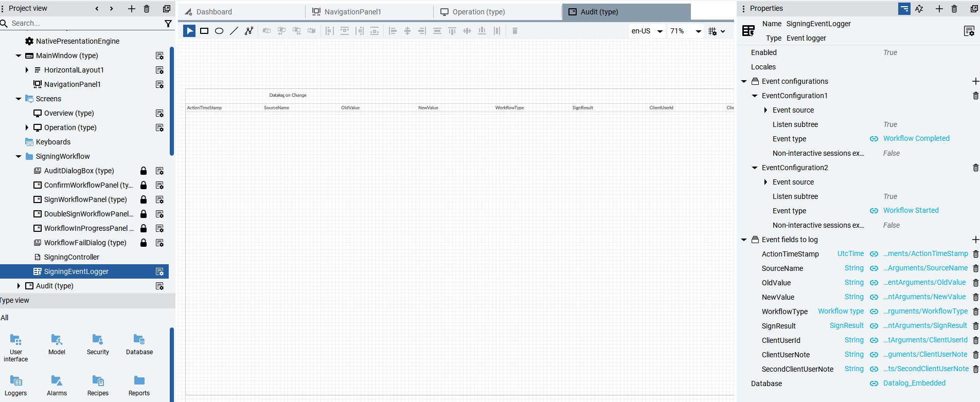The width and height of the screenshot is (980, 402).
Task: Open the Properties panel kebab menu
Action: 743,9
